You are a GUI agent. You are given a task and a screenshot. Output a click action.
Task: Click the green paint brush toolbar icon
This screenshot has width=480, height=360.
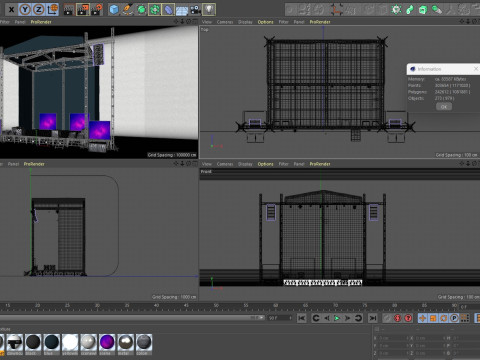[437, 10]
